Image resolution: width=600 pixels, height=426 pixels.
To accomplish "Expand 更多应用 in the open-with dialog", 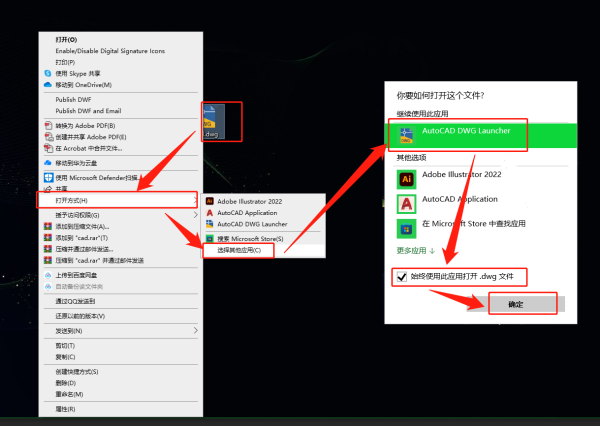I will 415,251.
